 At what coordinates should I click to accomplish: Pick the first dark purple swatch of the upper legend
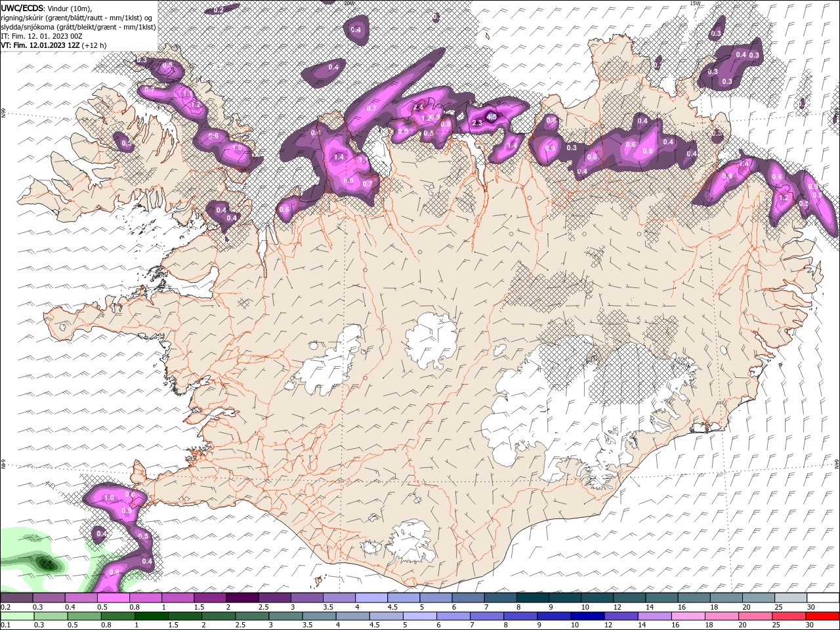point(16,598)
